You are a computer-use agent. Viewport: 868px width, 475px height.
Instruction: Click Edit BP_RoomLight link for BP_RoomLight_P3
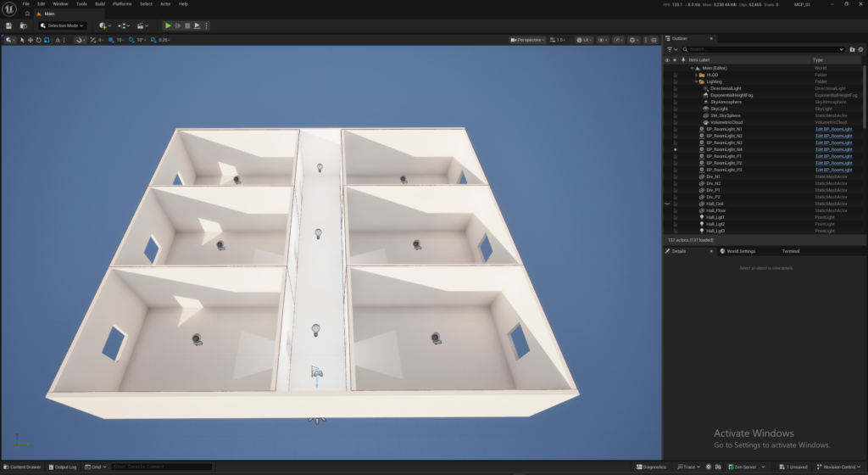pos(833,170)
